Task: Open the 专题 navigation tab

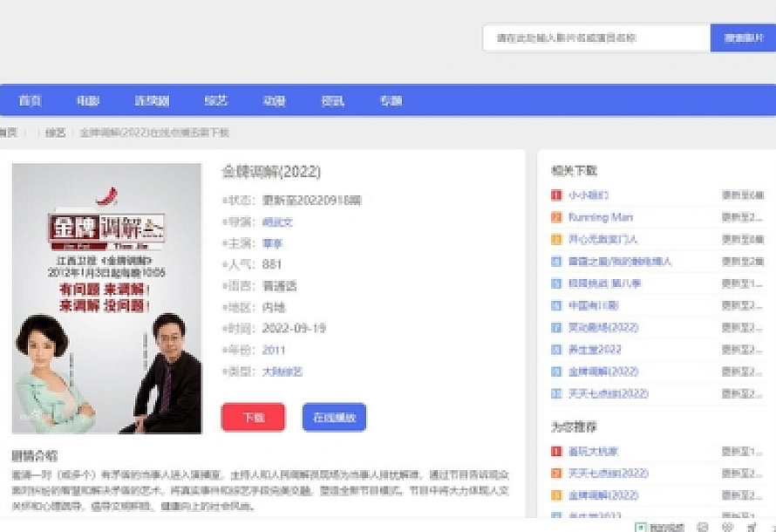Action: pos(391,101)
